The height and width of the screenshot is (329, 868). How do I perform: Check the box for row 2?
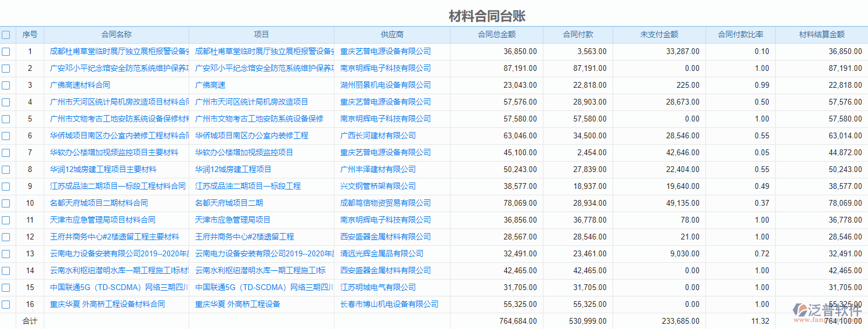pyautogui.click(x=6, y=69)
